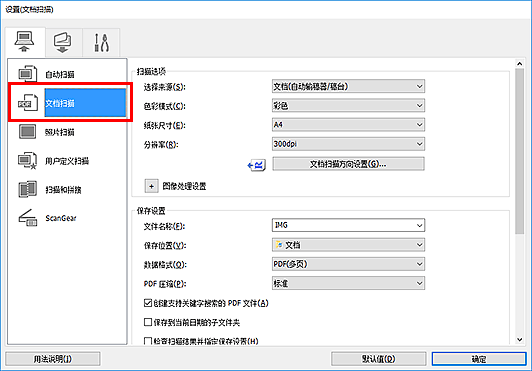The width and height of the screenshot is (532, 371).
Task: Click the vertical scrollbar thumb
Action: [519, 151]
